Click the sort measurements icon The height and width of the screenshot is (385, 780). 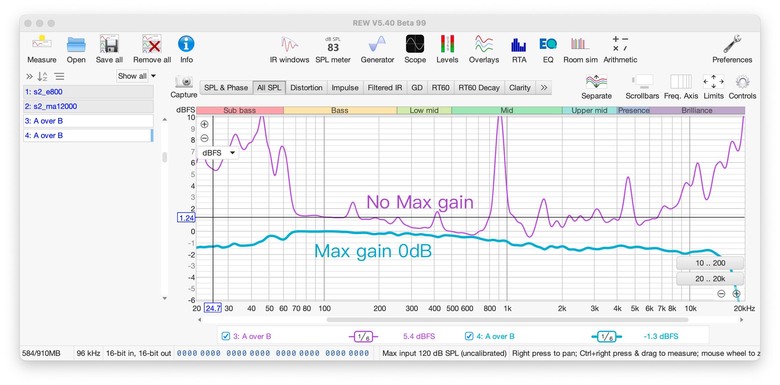[42, 77]
